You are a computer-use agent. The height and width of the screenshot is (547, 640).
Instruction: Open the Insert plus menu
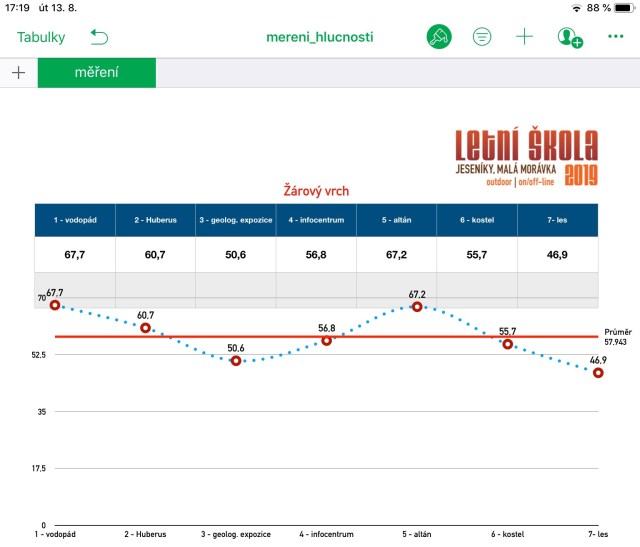click(x=525, y=37)
